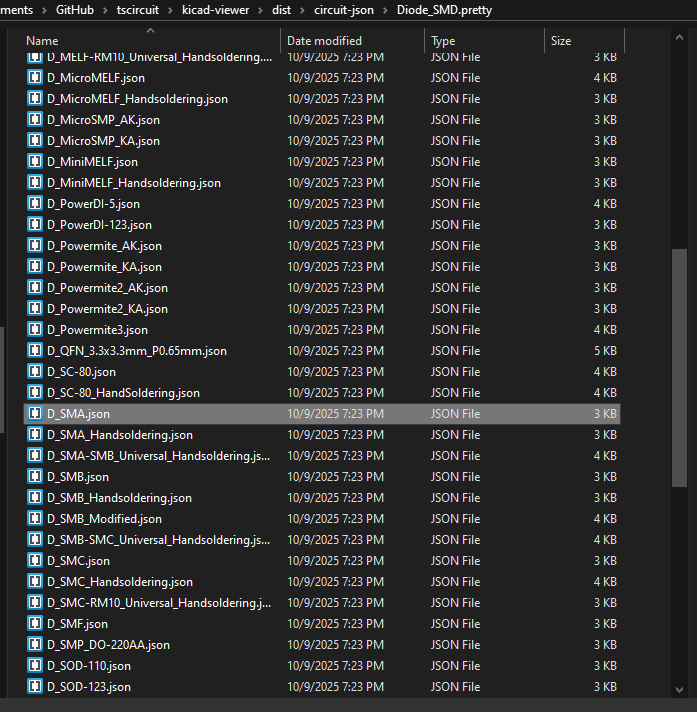Click the D_MicroSMP_KA.json file icon
This screenshot has height=712, width=697.
[x=35, y=141]
